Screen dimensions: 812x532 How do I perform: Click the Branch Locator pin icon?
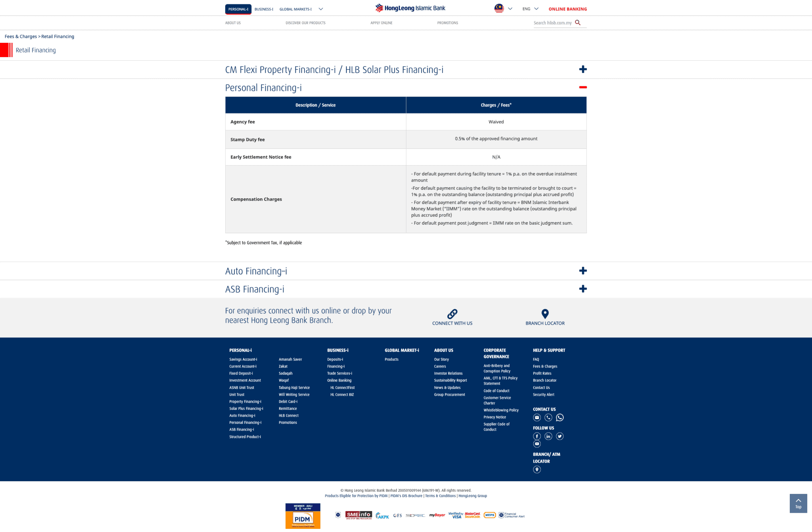pos(545,314)
